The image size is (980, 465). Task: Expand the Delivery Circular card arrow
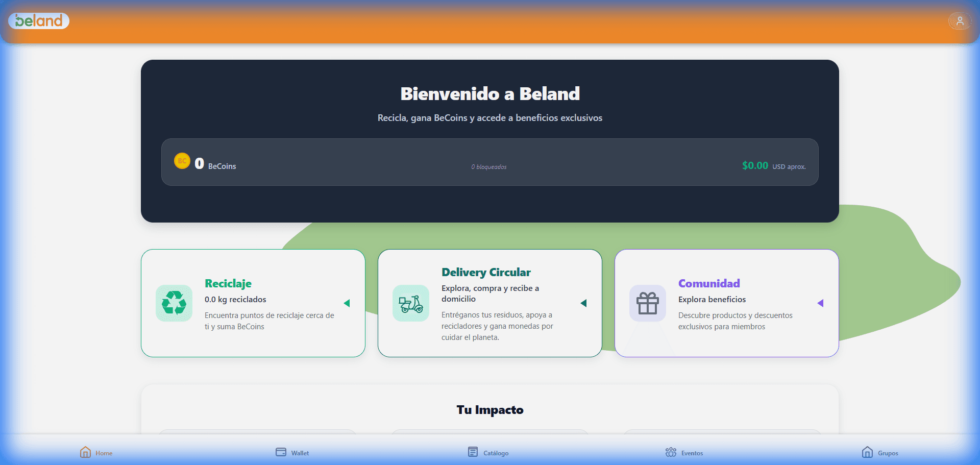584,303
